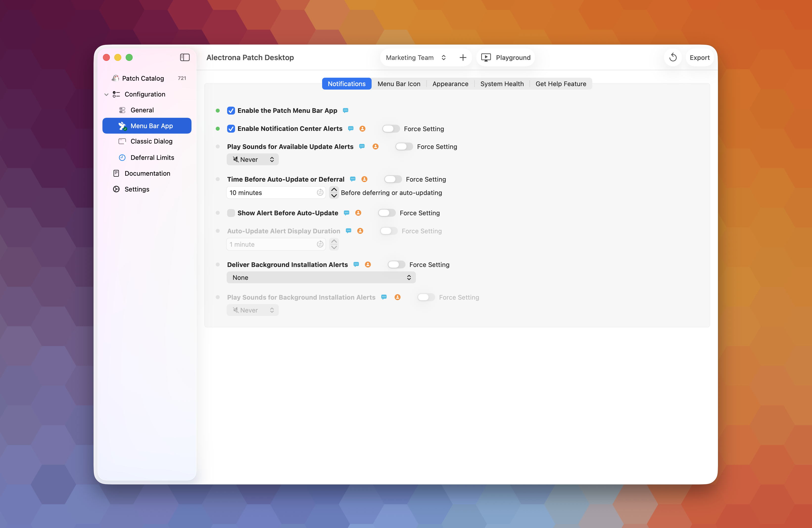Click the plus icon to add team
Image resolution: width=812 pixels, height=528 pixels.
pos(463,57)
